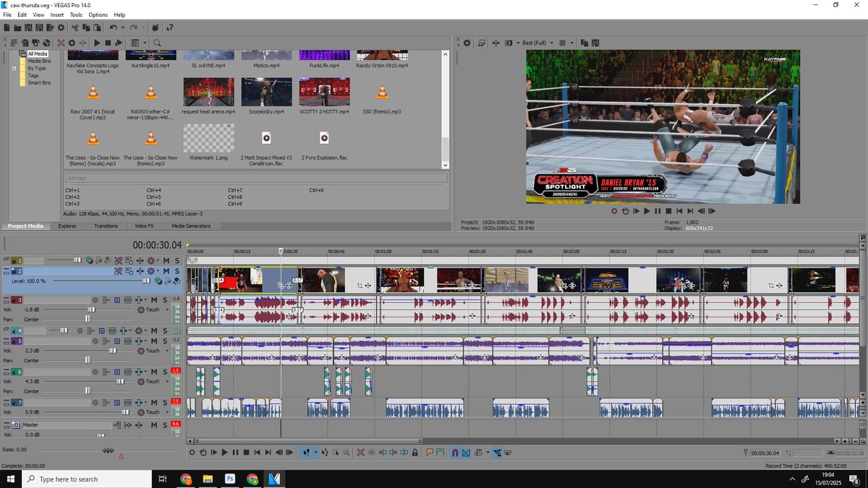Open Project Video Properties in preview window
This screenshot has width=868, height=488.
coord(467,43)
